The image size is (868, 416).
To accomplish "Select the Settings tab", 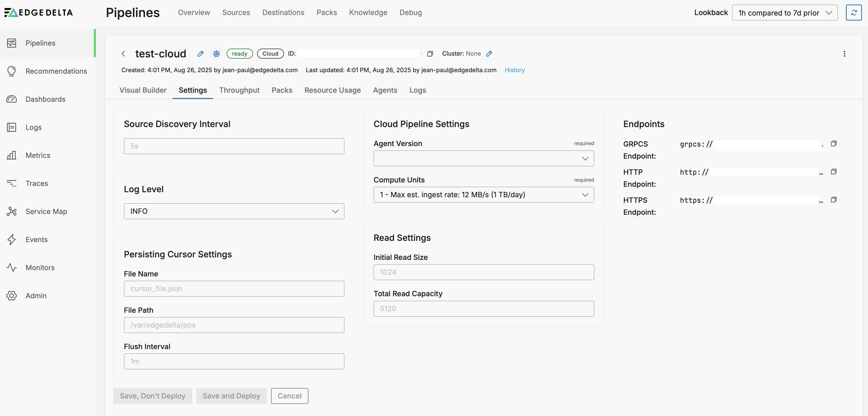I will pos(192,90).
